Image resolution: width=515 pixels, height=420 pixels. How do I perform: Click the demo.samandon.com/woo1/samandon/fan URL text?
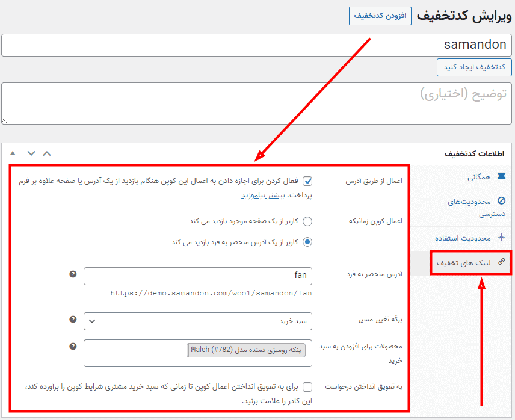211,293
